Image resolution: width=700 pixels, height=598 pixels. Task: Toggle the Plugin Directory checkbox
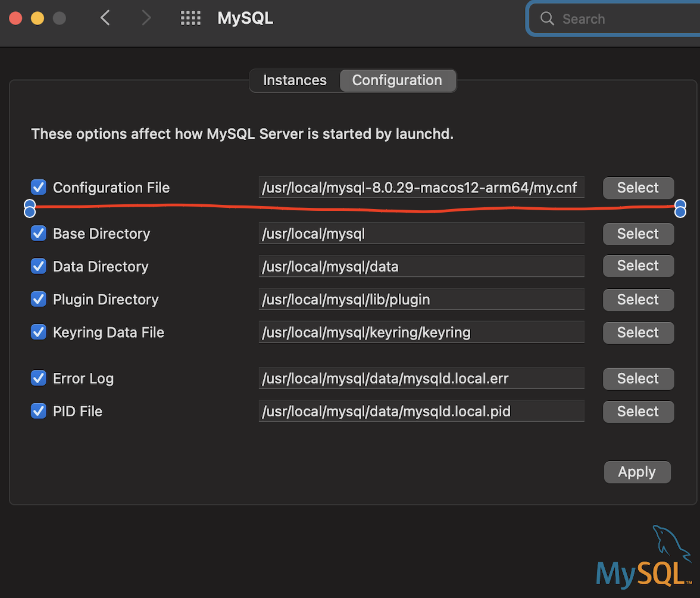tap(39, 299)
